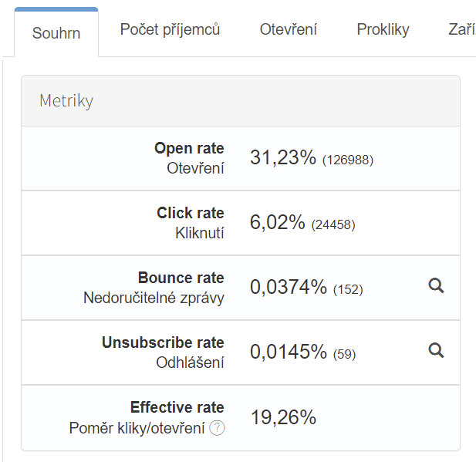The width and height of the screenshot is (476, 462).
Task: Switch to the Souhrn tab
Action: 56,33
